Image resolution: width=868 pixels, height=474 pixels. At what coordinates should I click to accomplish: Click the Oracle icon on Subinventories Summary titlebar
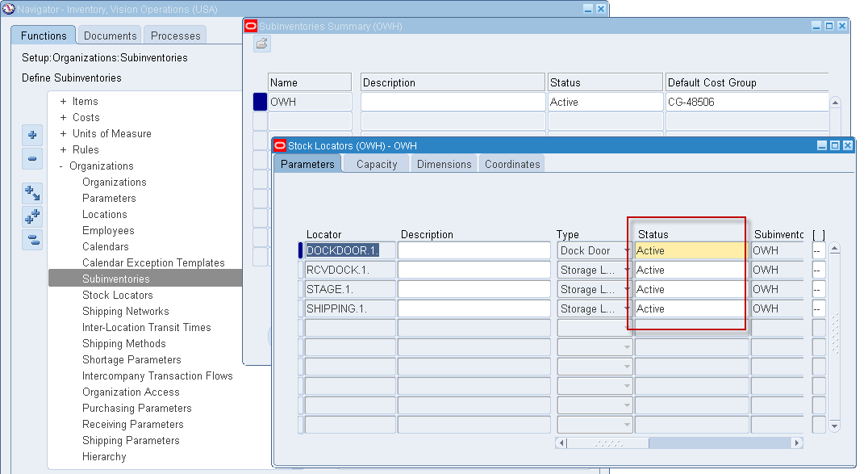tap(251, 25)
